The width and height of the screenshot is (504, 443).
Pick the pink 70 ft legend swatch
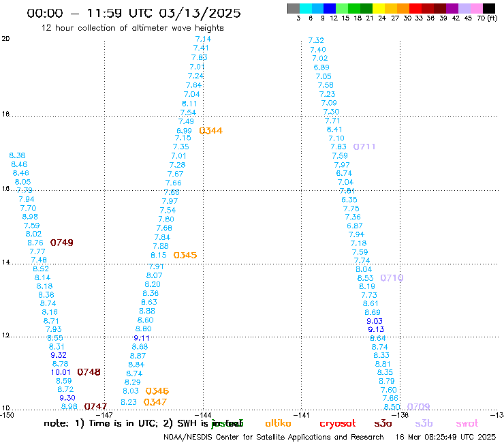pos(476,8)
